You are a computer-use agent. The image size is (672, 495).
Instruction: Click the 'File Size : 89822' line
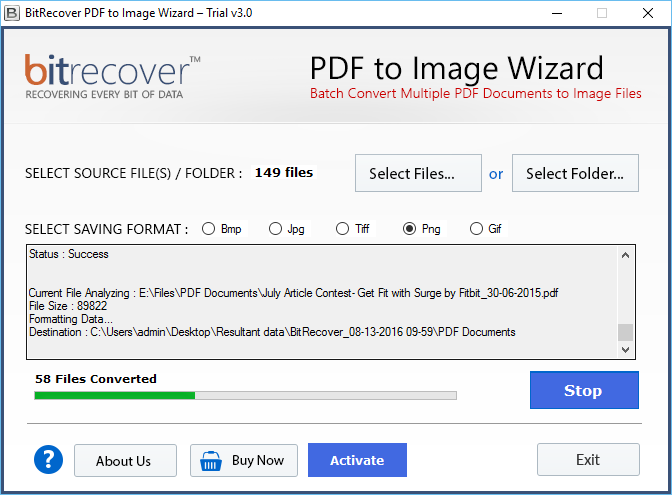pyautogui.click(x=68, y=306)
